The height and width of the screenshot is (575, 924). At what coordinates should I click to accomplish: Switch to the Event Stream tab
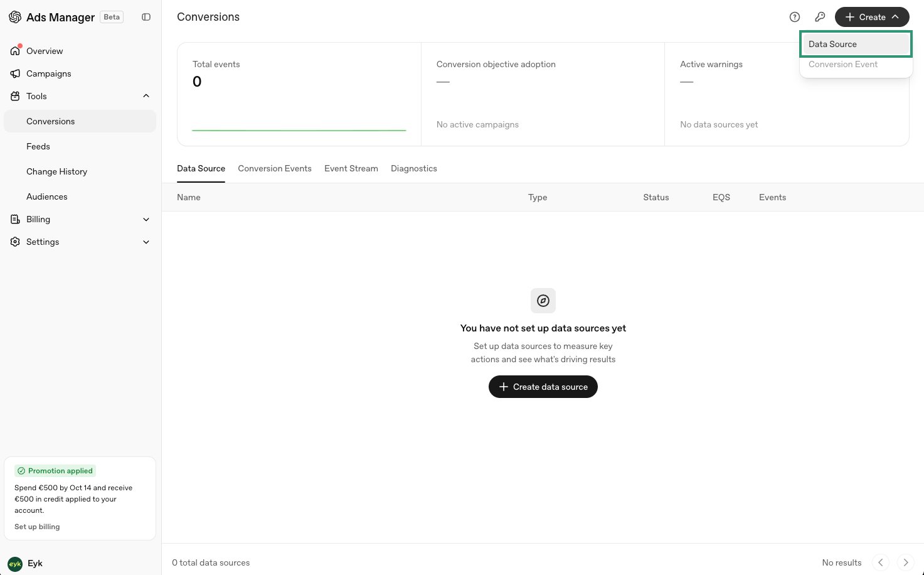pos(351,168)
